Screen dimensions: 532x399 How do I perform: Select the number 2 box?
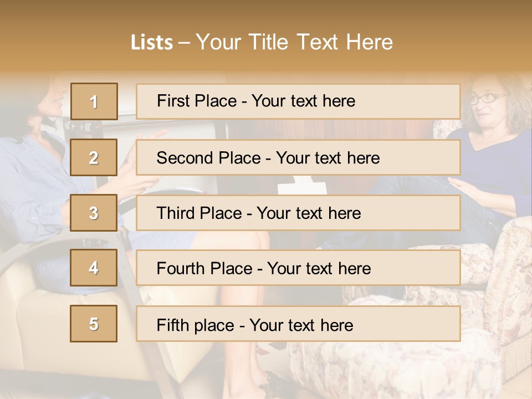(94, 157)
